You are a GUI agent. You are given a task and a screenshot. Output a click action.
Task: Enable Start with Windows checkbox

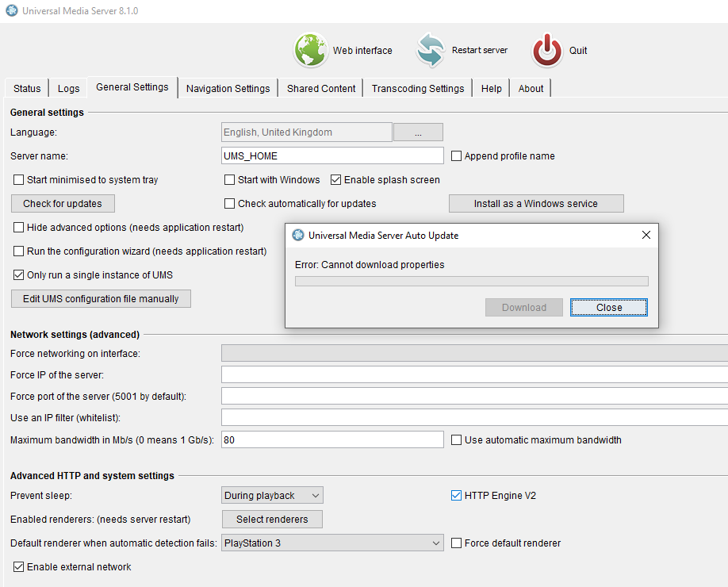tap(229, 180)
